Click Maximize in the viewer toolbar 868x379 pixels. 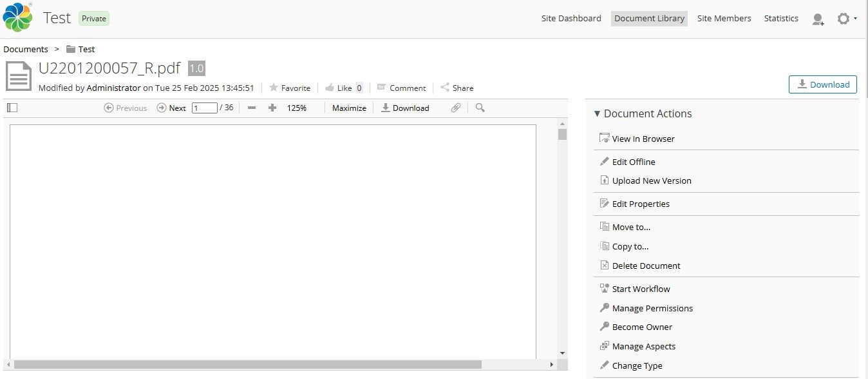click(349, 108)
